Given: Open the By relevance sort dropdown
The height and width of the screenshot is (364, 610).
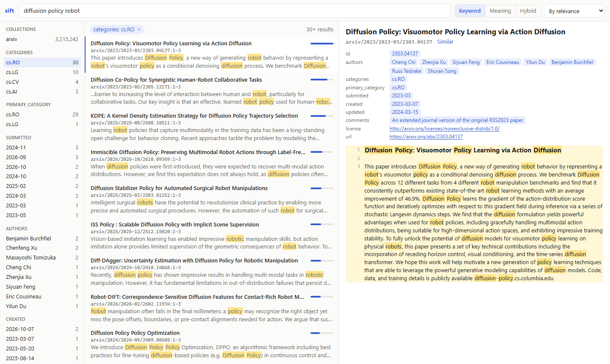Looking at the screenshot, I should [x=574, y=11].
